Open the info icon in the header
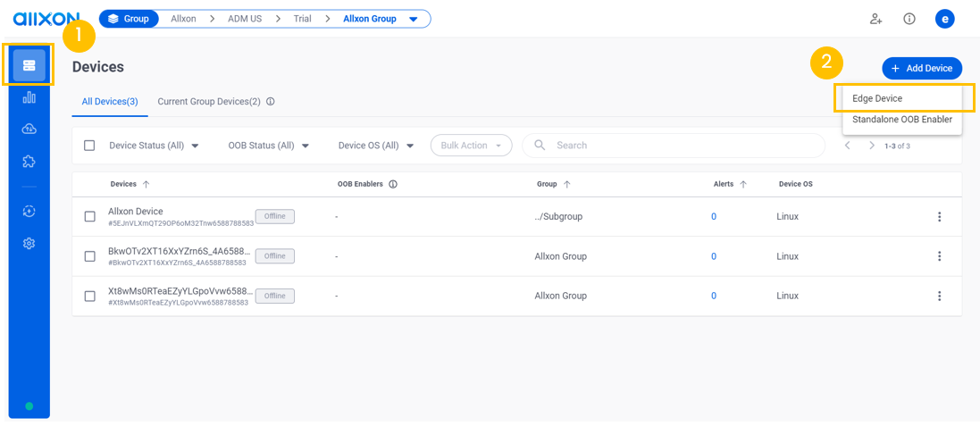 point(909,19)
